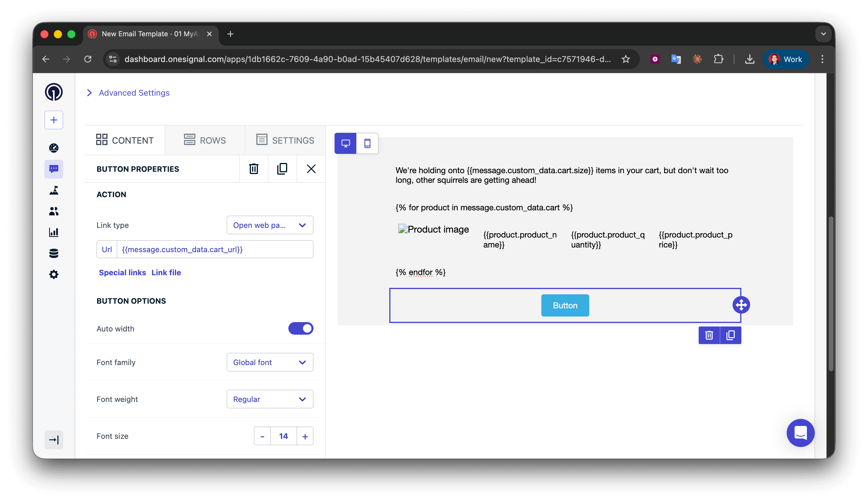The image size is (868, 502).
Task: Delete button using panel trash icon
Action: [254, 169]
